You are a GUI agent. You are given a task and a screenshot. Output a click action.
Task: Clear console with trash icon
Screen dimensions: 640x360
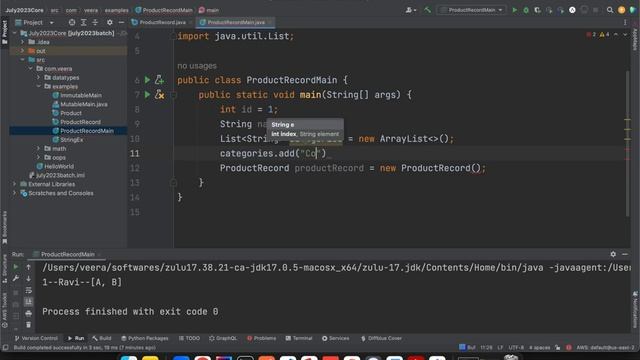click(x=28, y=325)
